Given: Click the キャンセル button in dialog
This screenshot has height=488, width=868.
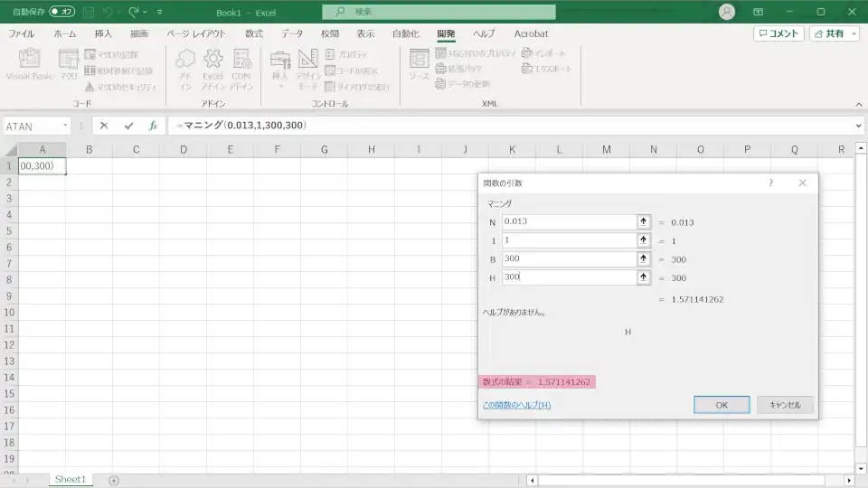Looking at the screenshot, I should coord(785,405).
